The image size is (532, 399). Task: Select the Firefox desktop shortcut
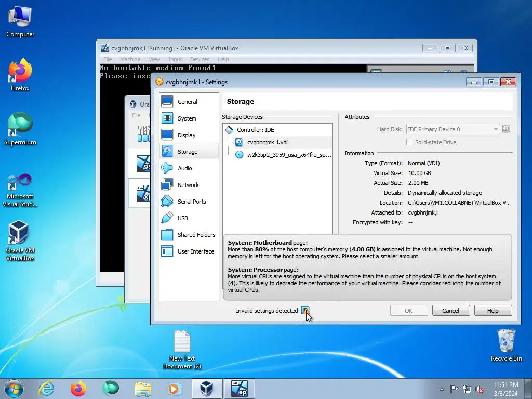click(x=20, y=75)
